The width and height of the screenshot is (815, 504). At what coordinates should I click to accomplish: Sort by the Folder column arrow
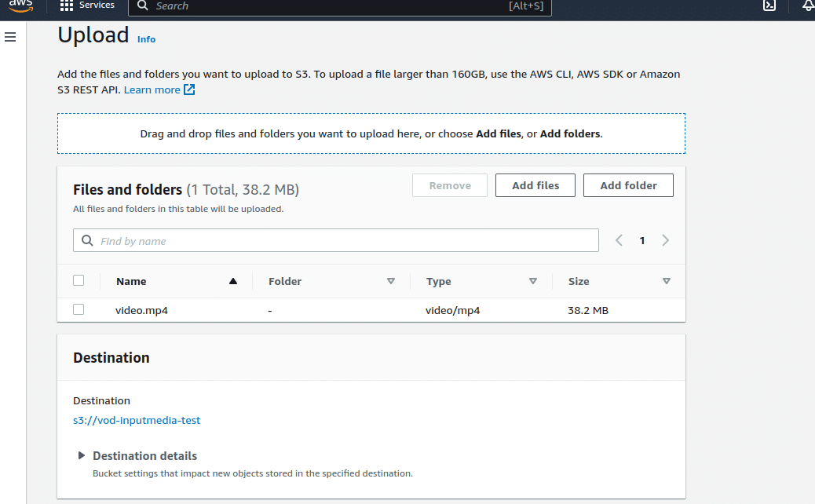[390, 281]
